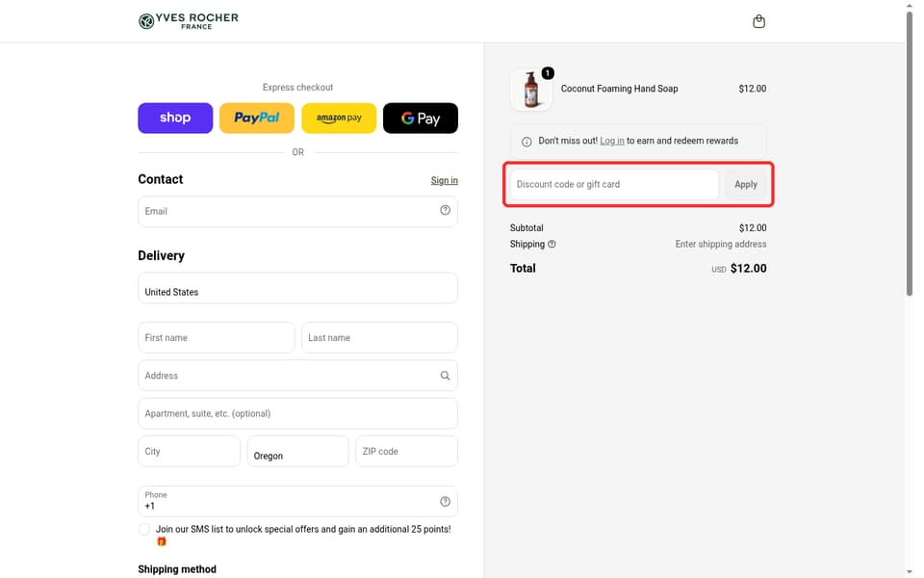The height and width of the screenshot is (578, 924).
Task: Open the Sign in link
Action: point(445,180)
